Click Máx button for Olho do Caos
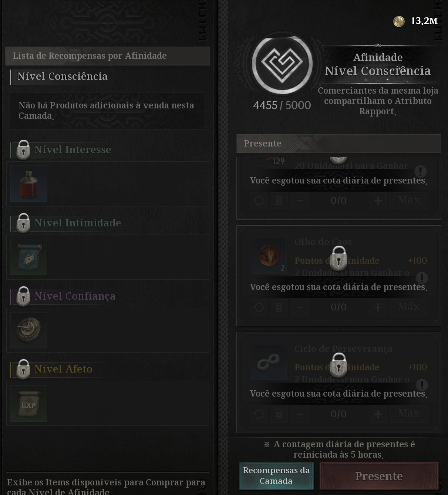 coord(409,307)
